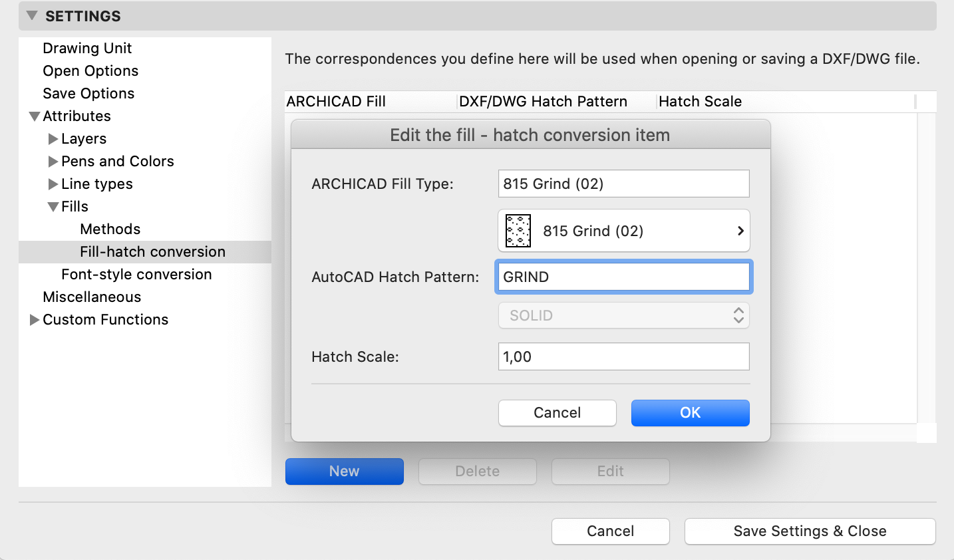Expand the Line types node
Screen dimensions: 954x560
tap(53, 184)
